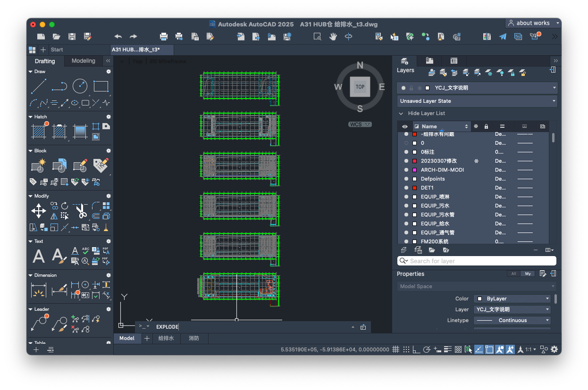Click the Search for layer field
This screenshot has width=588, height=390.
point(477,261)
